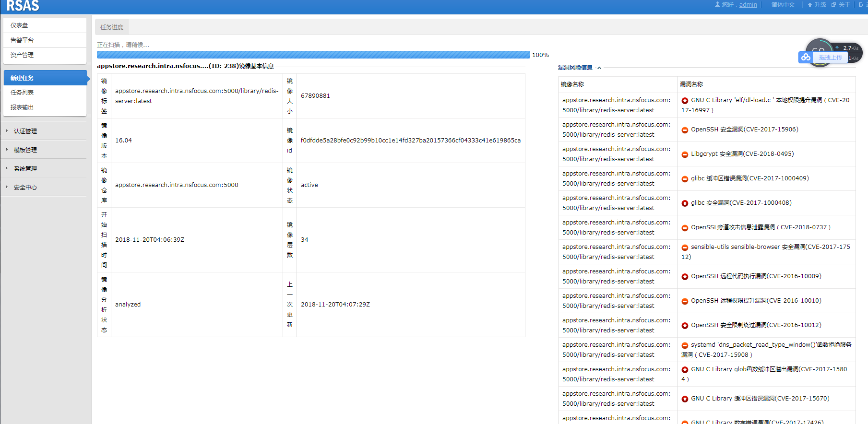Image resolution: width=868 pixels, height=424 pixels.
Task: Open 任务列表 in the sidebar
Action: [22, 93]
